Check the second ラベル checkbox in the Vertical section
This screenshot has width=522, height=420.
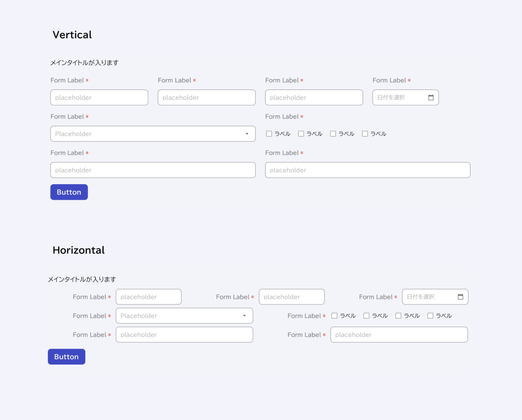pyautogui.click(x=301, y=133)
